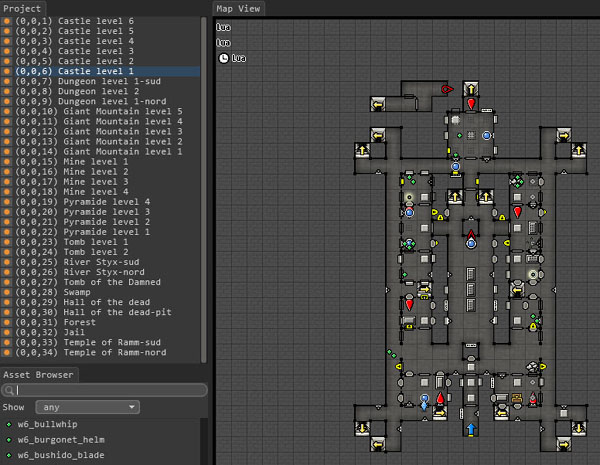Select the Map View tab
The width and height of the screenshot is (600, 465).
(x=239, y=8)
